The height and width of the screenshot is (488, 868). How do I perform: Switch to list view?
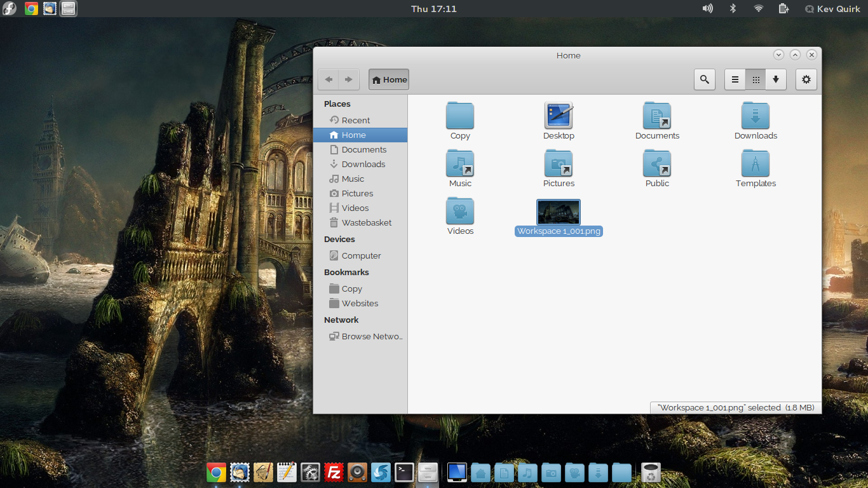(x=735, y=79)
